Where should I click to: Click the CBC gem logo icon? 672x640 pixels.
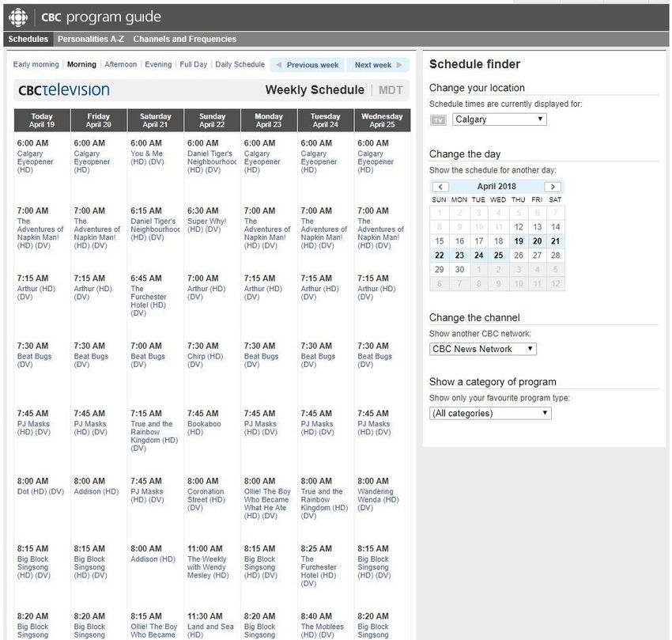18,17
